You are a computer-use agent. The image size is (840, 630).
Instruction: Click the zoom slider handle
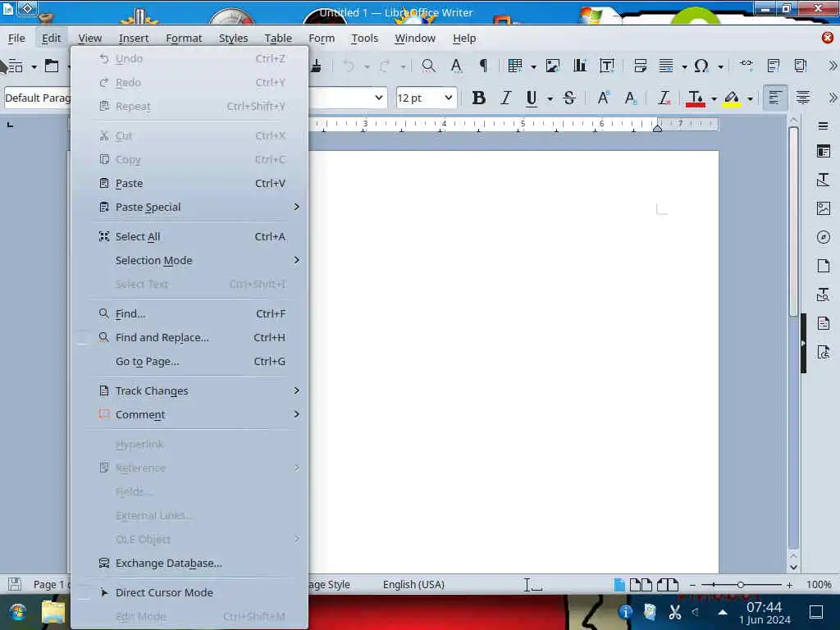click(x=741, y=585)
